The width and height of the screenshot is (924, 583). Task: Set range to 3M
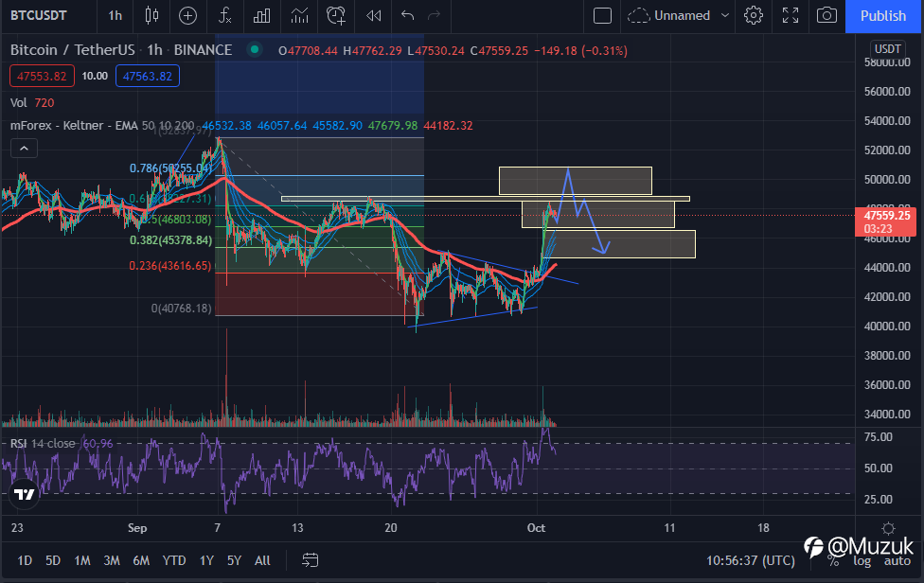(112, 560)
